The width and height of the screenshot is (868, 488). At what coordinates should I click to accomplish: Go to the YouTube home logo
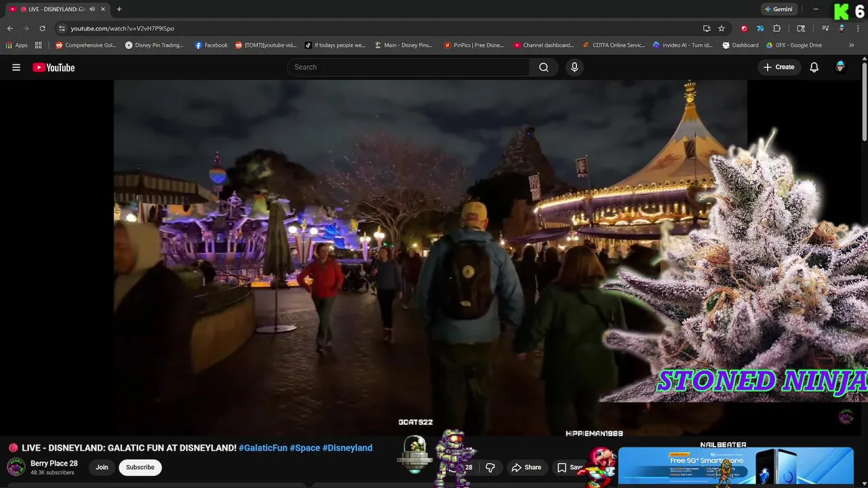(54, 67)
